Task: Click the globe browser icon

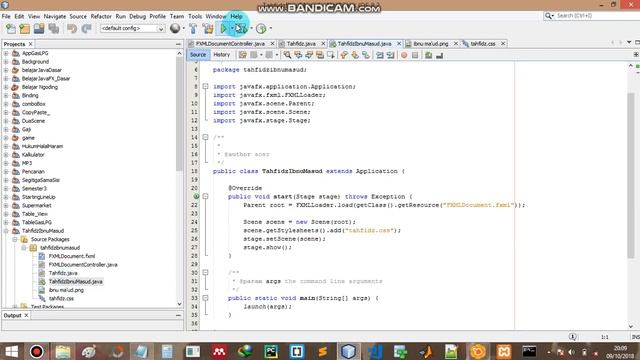Action: pos(175,28)
